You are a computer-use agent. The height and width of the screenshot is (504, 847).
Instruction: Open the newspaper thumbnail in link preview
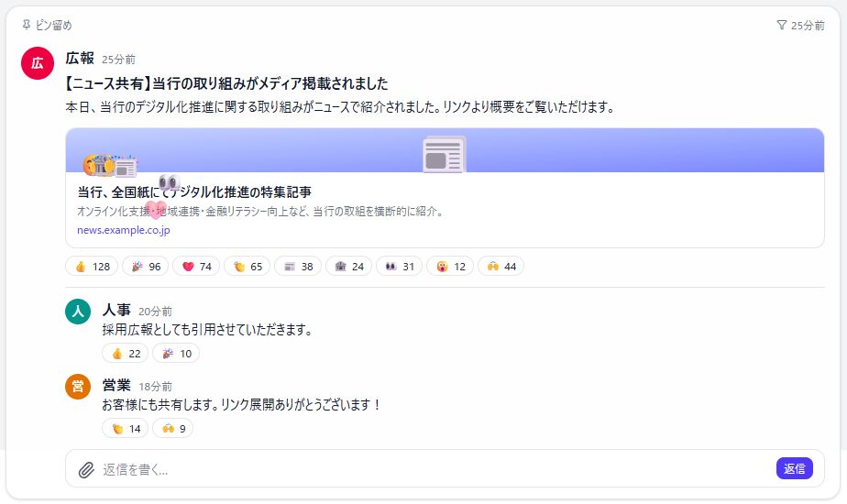click(444, 155)
